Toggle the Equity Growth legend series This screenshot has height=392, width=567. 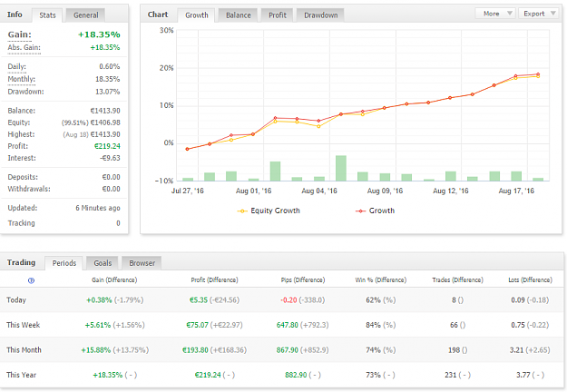coord(269,211)
